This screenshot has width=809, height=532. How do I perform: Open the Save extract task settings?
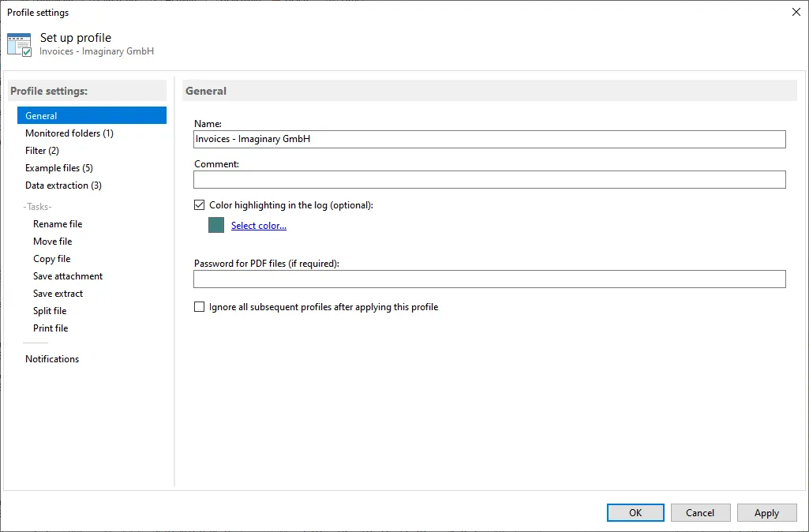[x=58, y=293]
